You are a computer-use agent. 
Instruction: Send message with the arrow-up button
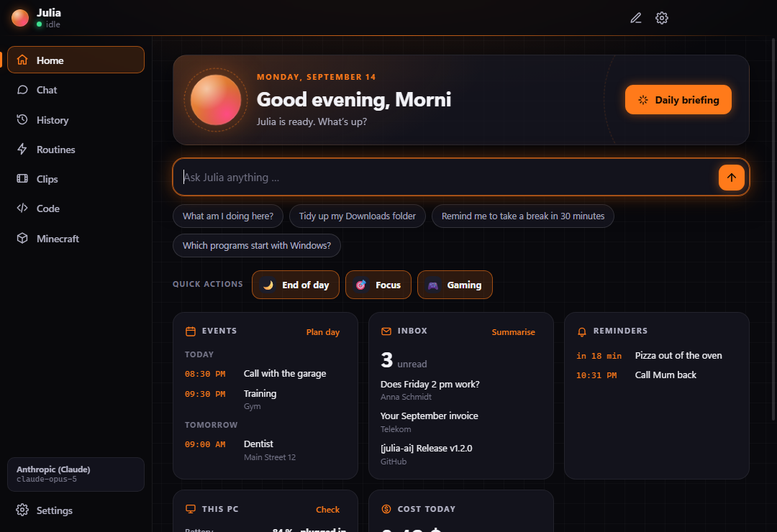(x=732, y=178)
